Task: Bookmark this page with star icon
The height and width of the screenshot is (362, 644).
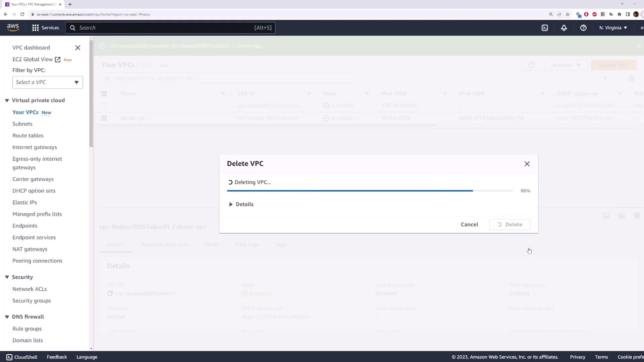Action: [x=568, y=14]
